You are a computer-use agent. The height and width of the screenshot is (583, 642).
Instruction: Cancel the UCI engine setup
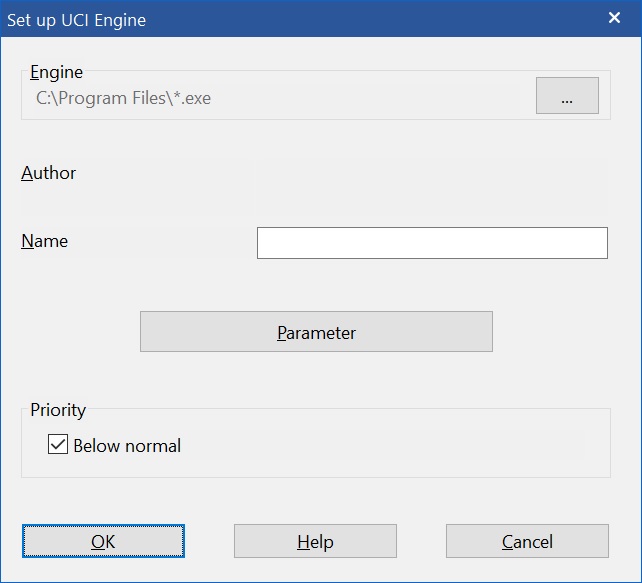click(x=527, y=541)
